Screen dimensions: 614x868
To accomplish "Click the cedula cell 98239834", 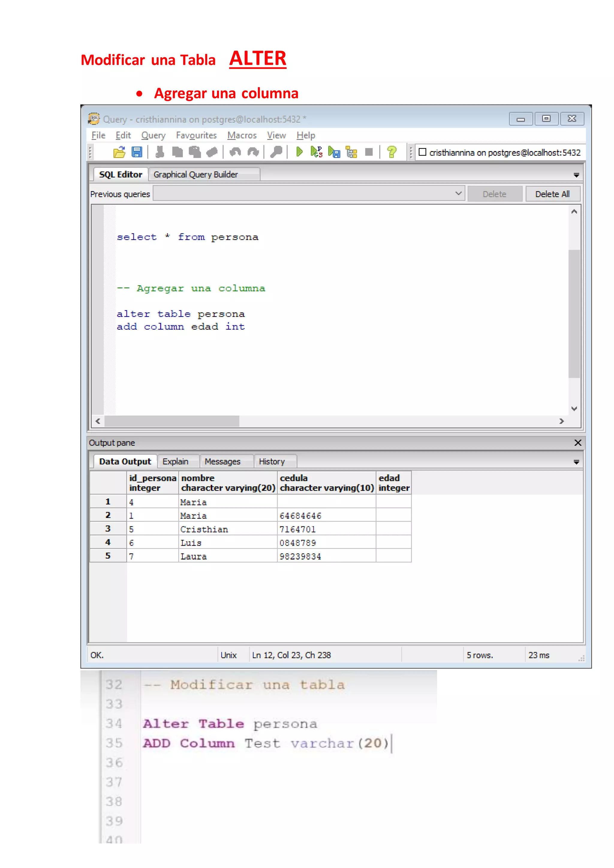I will [x=327, y=556].
